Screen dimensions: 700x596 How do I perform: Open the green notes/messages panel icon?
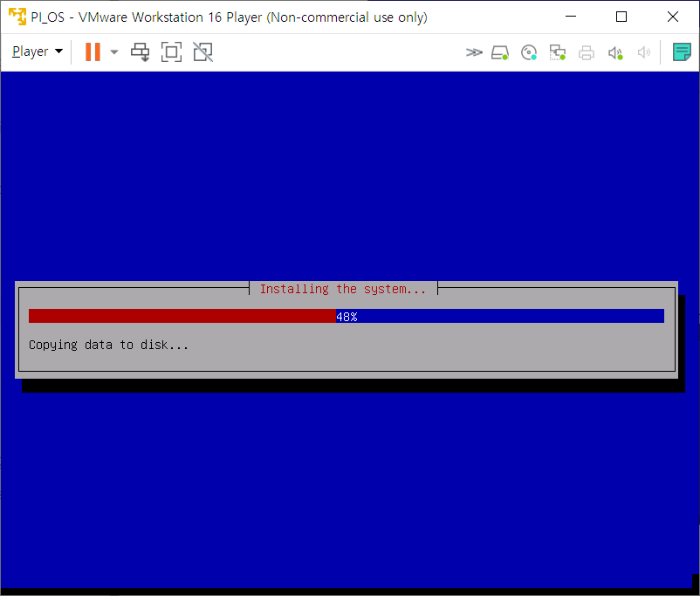(x=682, y=52)
